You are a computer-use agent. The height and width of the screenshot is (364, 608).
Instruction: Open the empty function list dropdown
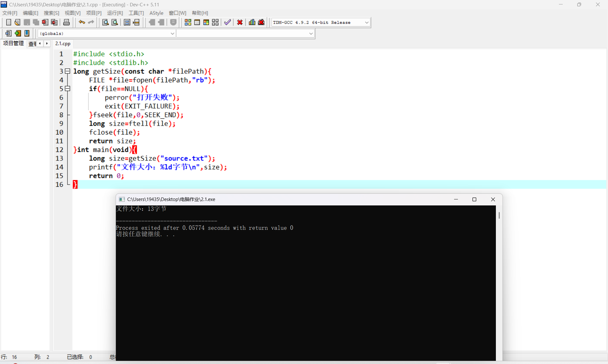click(311, 34)
